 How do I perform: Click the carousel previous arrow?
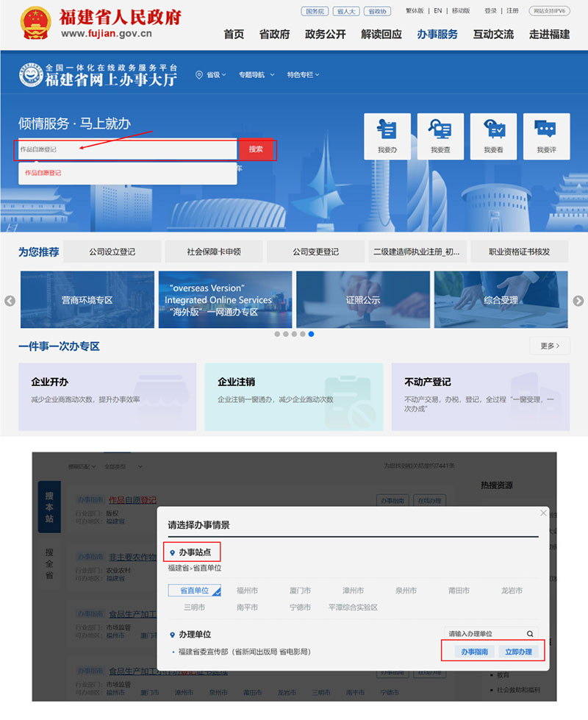(10, 301)
